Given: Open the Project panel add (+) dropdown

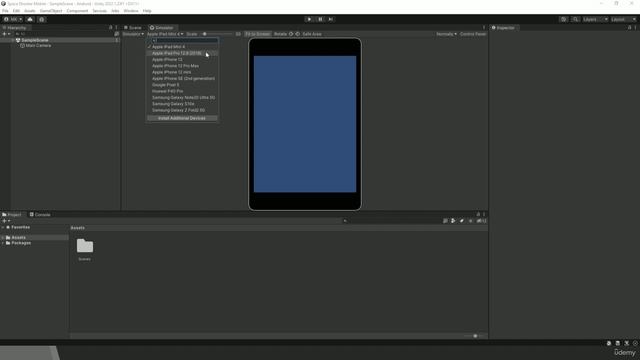Looking at the screenshot, I should pyautogui.click(x=7, y=221).
